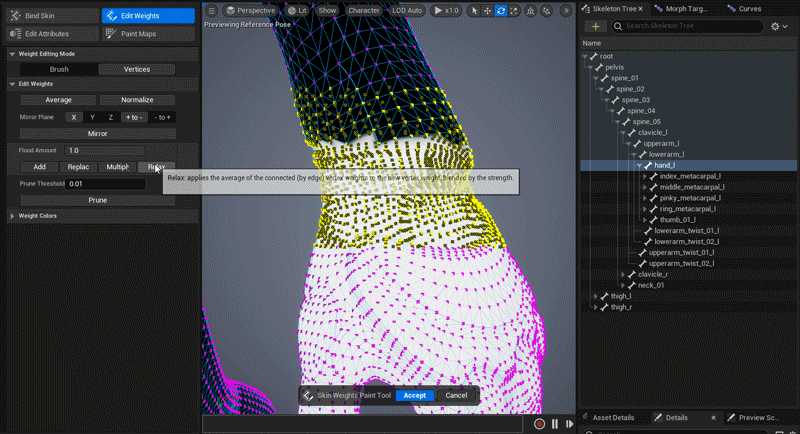Select the rotate transform tool
Image resolution: width=800 pixels, height=434 pixels.
pyautogui.click(x=501, y=10)
